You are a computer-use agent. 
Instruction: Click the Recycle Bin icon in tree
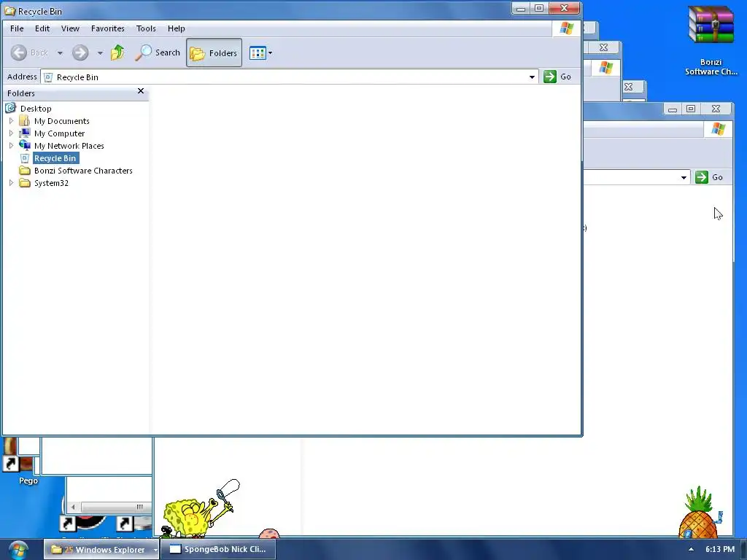(25, 158)
